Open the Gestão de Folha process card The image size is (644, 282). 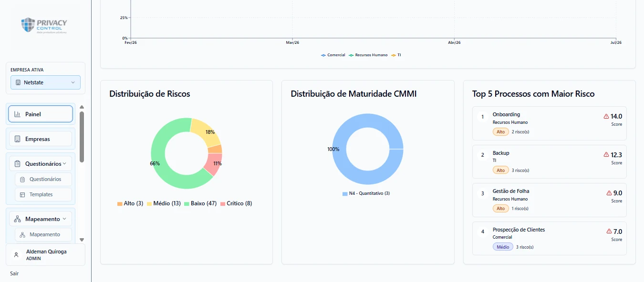[550, 200]
